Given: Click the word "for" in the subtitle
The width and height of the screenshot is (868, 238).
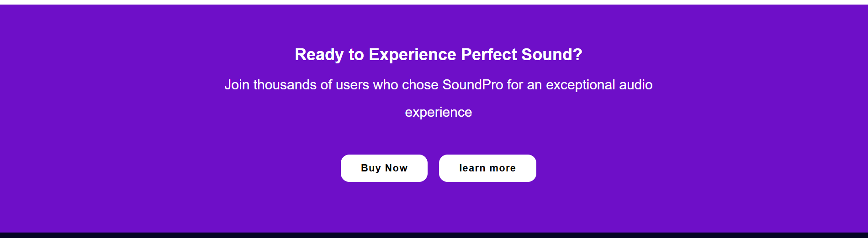Looking at the screenshot, I should 515,85.
